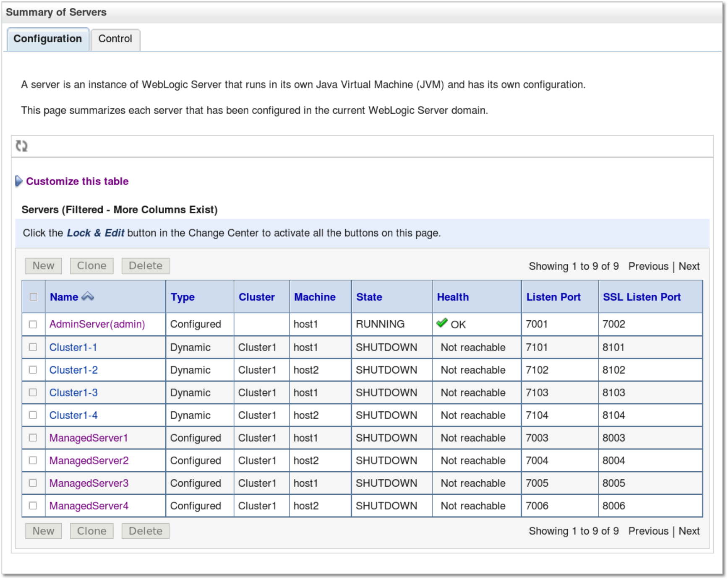Image resolution: width=728 pixels, height=579 pixels.
Task: Click the green OK health checkmark
Action: click(x=442, y=323)
